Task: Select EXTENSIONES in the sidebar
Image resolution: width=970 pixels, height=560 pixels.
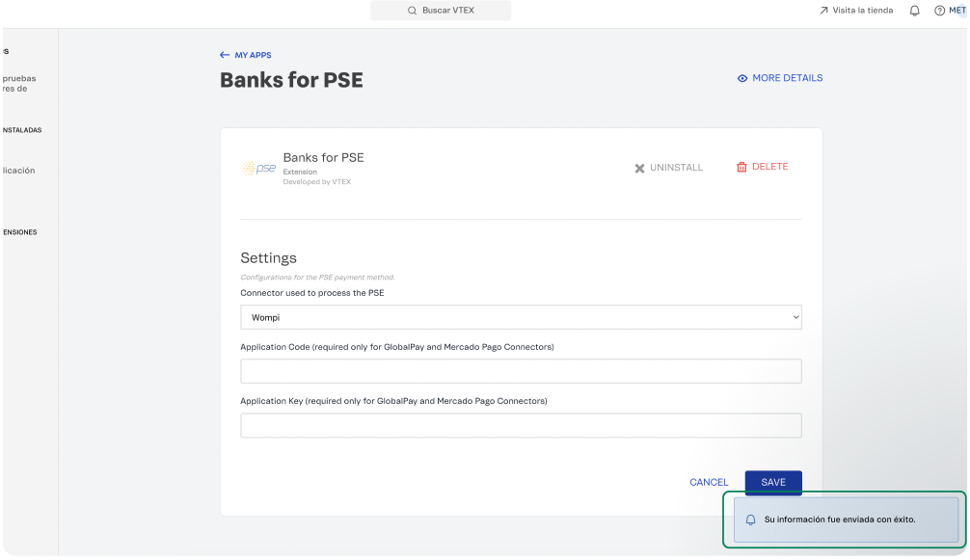Action: click(x=19, y=231)
